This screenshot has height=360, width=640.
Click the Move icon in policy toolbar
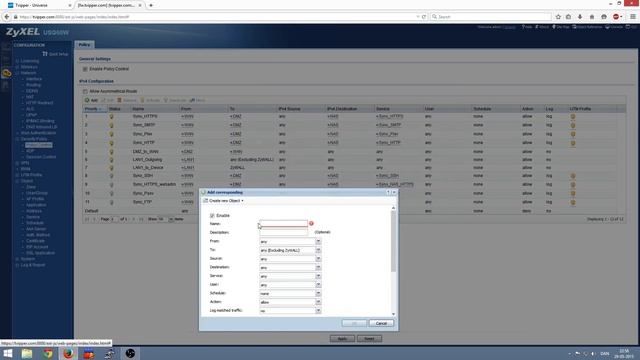[192, 100]
